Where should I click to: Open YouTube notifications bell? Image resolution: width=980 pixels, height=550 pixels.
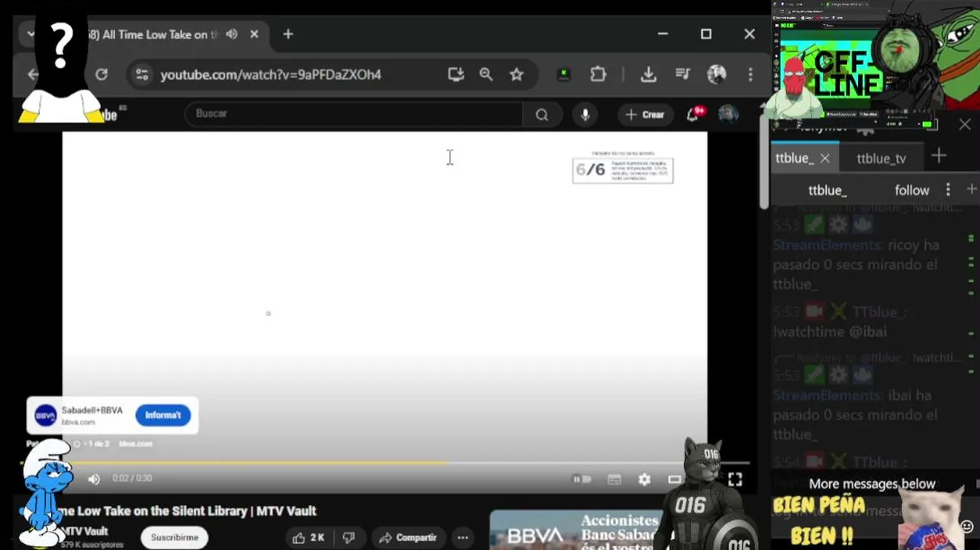click(x=694, y=115)
